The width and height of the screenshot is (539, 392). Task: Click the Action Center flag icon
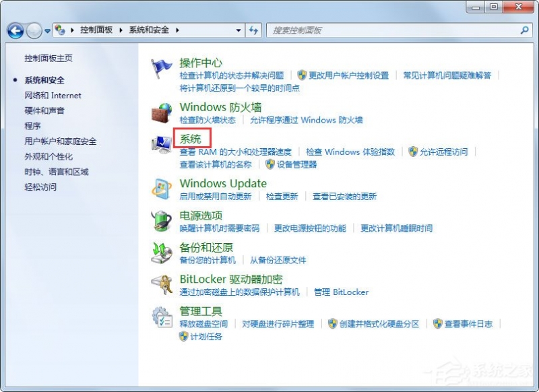point(161,69)
